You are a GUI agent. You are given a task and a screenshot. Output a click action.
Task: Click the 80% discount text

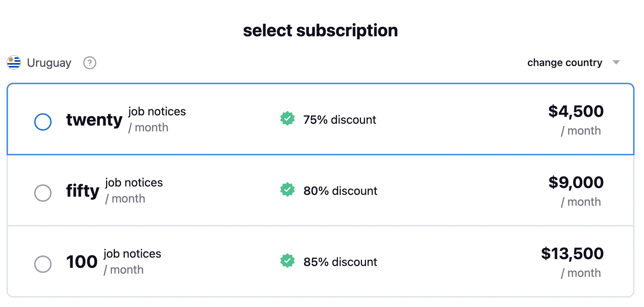(340, 191)
